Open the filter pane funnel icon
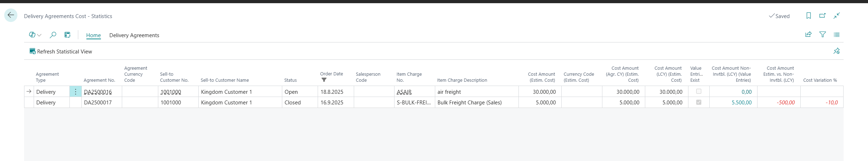Image resolution: width=868 pixels, height=161 pixels. (823, 34)
